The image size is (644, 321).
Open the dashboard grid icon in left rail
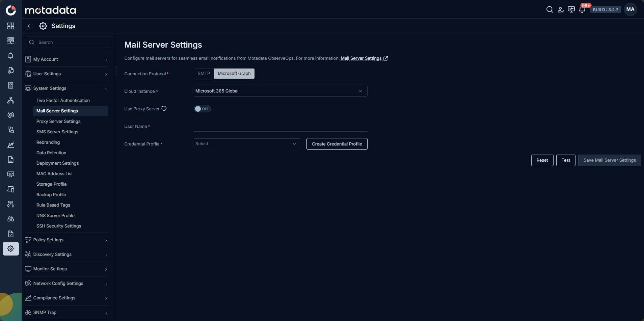tap(11, 26)
